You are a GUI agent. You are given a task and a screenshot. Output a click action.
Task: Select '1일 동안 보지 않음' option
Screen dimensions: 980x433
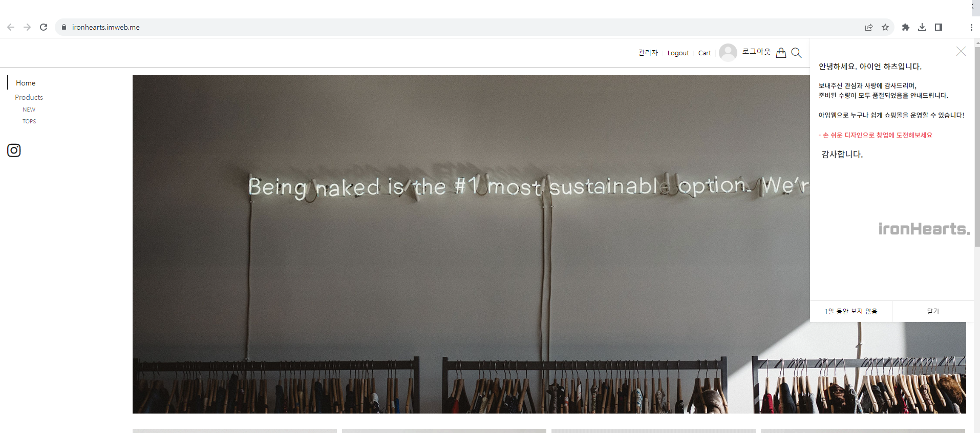point(851,311)
